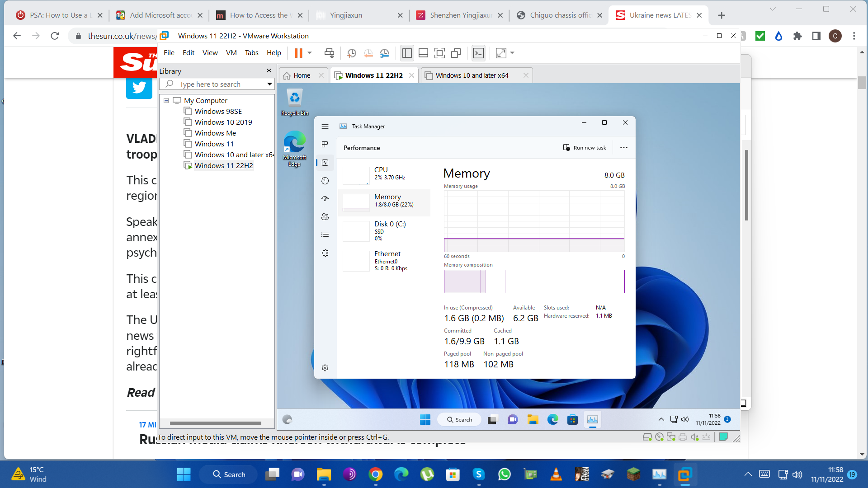This screenshot has height=488, width=868.
Task: Click the library horizontal scrollbar
Action: [216, 423]
